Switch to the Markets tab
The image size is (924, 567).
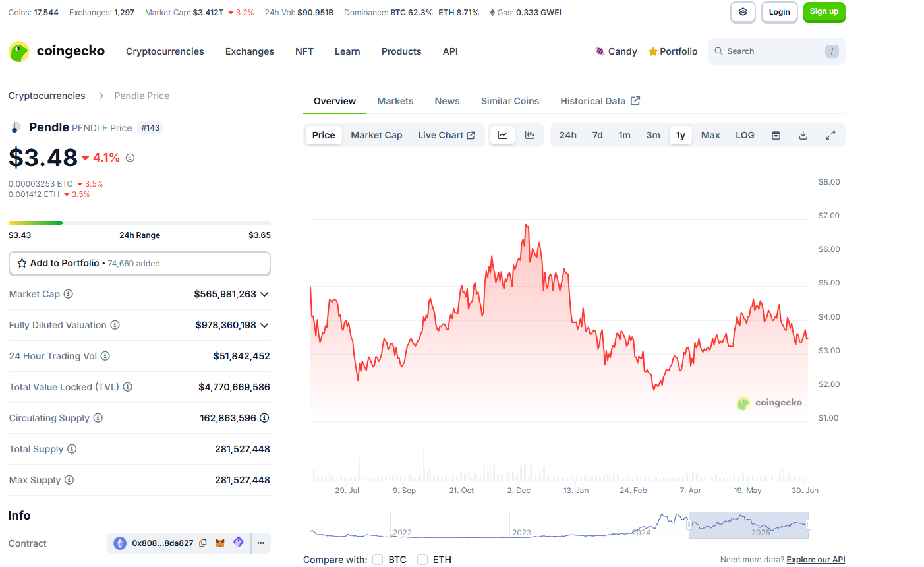coord(395,101)
